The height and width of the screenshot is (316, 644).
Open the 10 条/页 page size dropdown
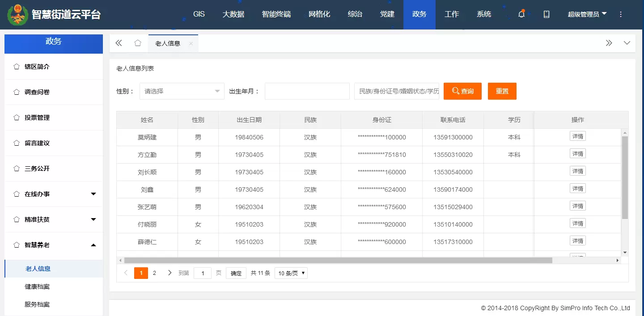(x=291, y=273)
